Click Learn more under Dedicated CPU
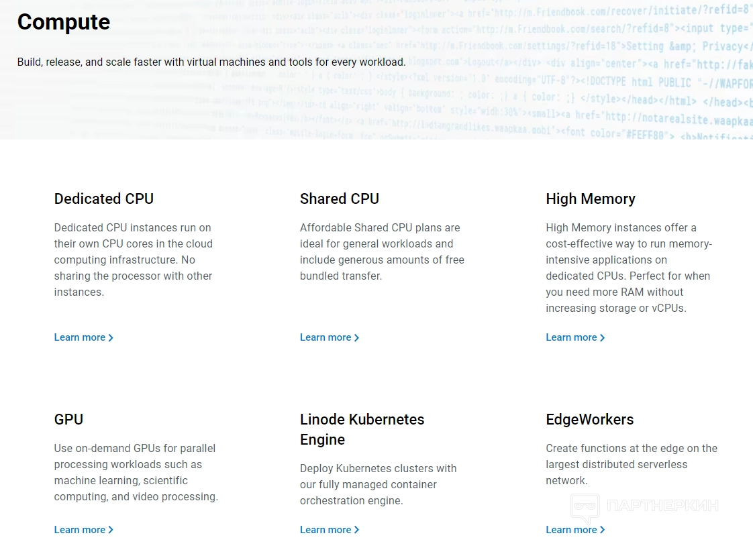This screenshot has height=560, width=753. (80, 337)
